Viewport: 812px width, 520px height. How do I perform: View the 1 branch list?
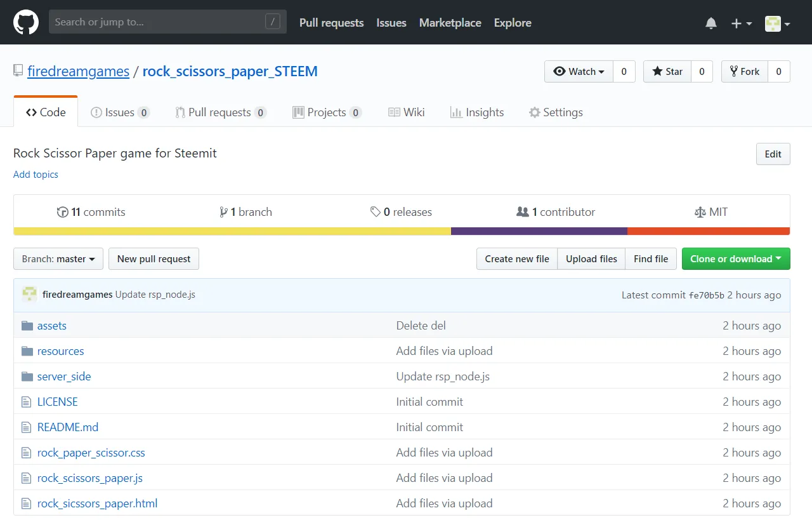pyautogui.click(x=246, y=212)
